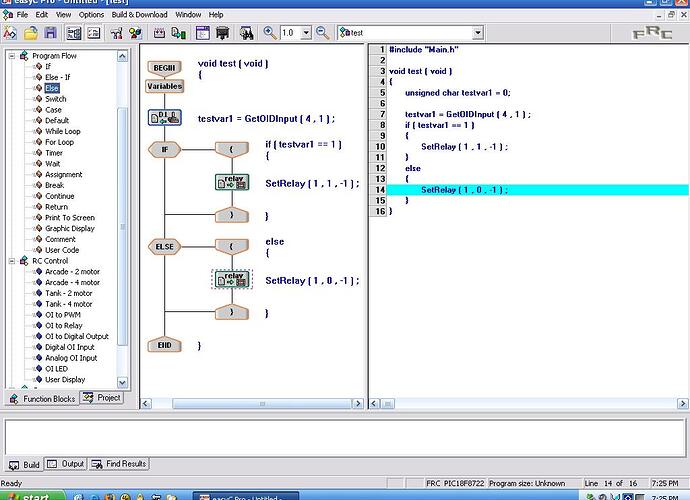Select the Analog OI Input item
Image resolution: width=690 pixels, height=500 pixels.
pos(71,358)
